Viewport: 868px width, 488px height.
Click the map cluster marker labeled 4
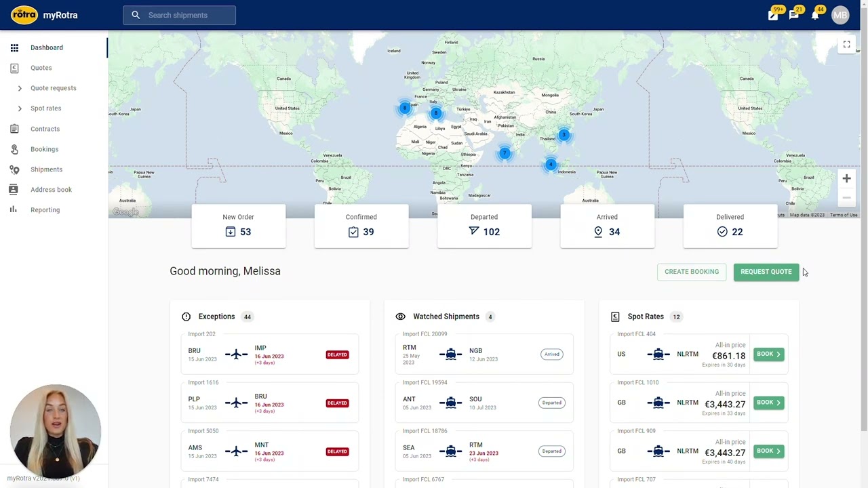pyautogui.click(x=551, y=164)
